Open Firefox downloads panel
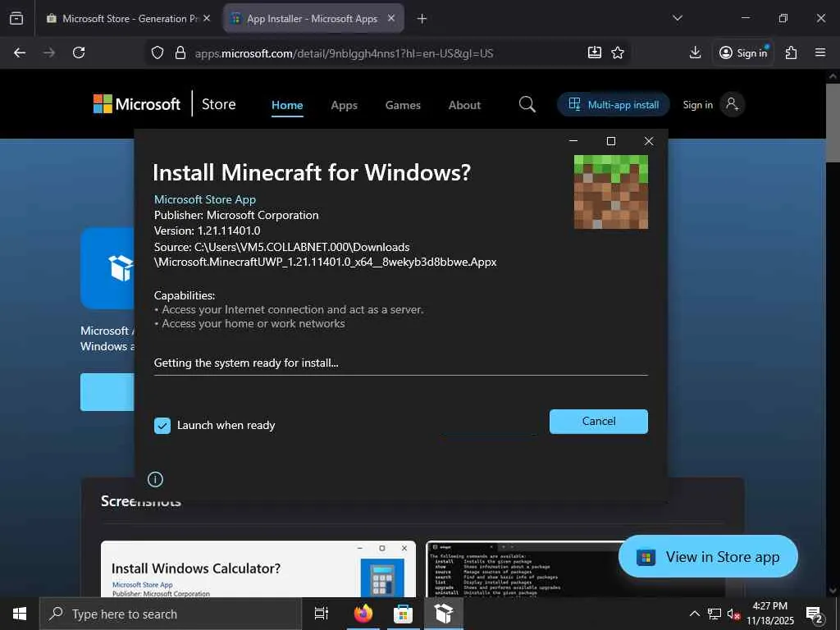The width and height of the screenshot is (840, 630). tap(696, 52)
